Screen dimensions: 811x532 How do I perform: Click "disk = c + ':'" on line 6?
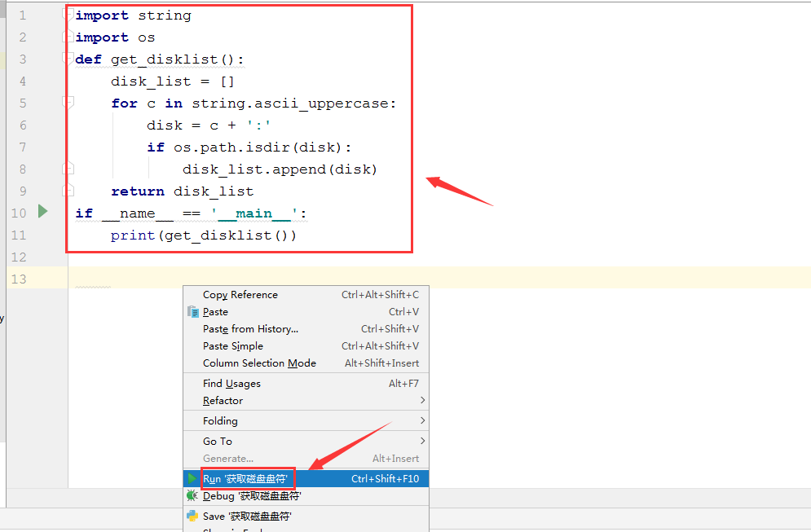click(209, 125)
